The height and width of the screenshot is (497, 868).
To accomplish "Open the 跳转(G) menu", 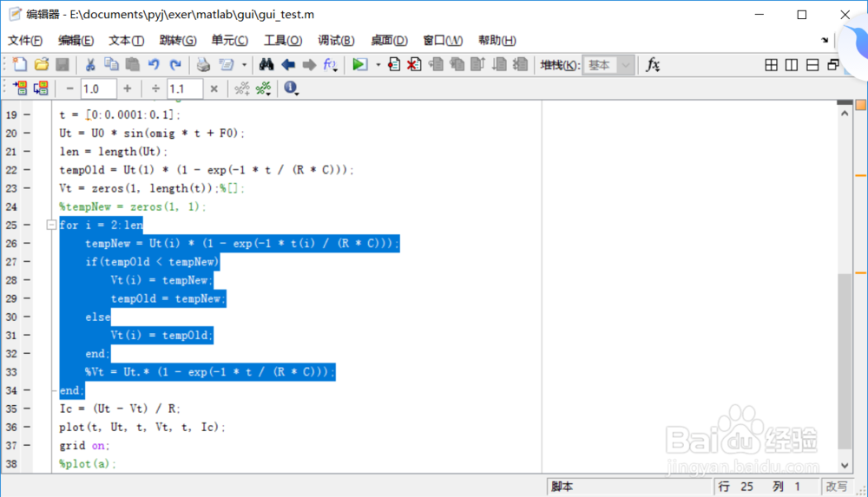I will tap(178, 41).
